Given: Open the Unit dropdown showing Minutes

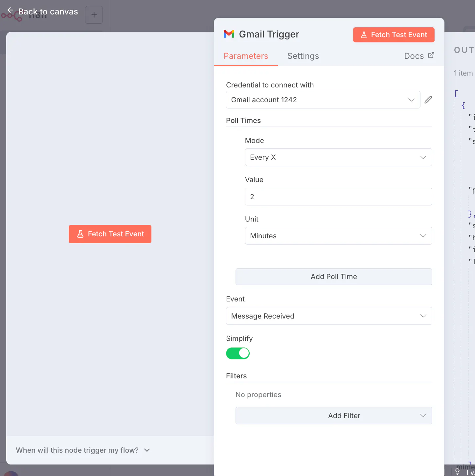Looking at the screenshot, I should pos(338,236).
